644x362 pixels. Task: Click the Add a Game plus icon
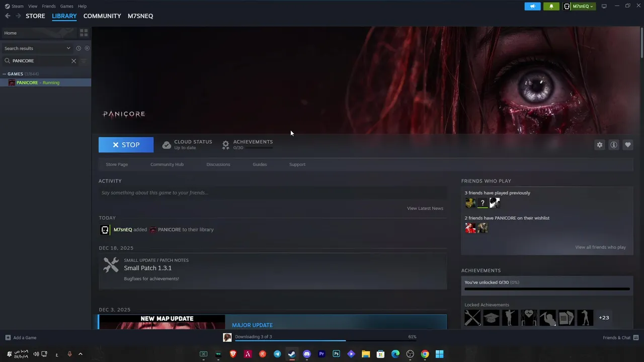[x=8, y=338]
